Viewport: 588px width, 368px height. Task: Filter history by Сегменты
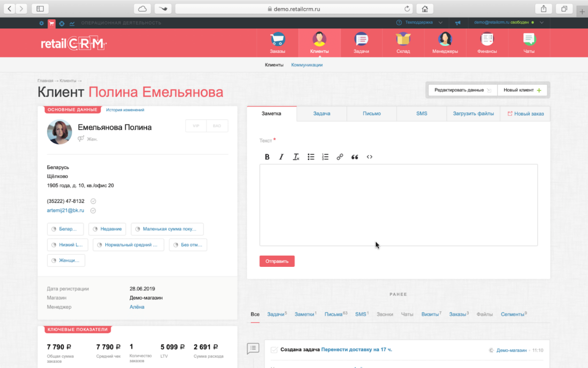[514, 314]
